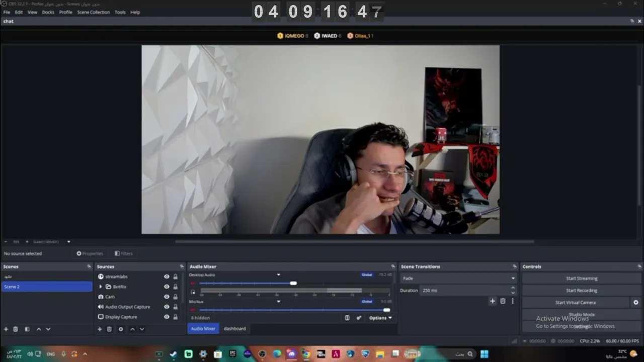Image resolution: width=644 pixels, height=362 pixels.
Task: Add a scene transition with plus icon
Action: [493, 301]
